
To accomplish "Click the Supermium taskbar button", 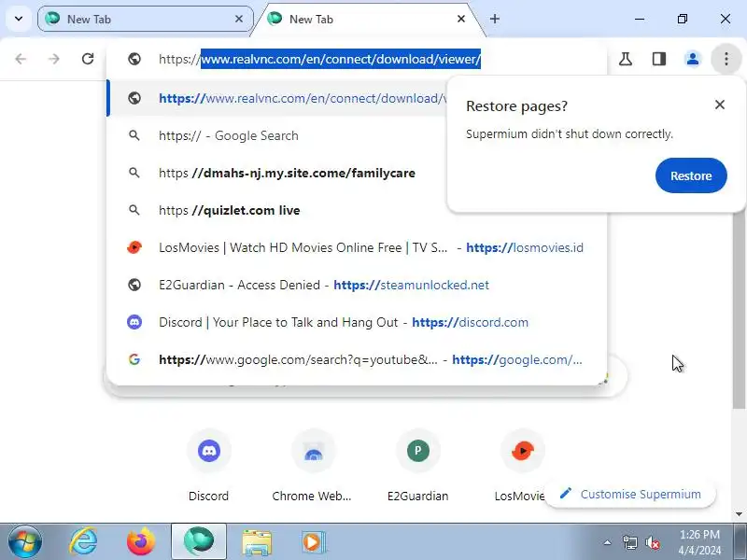I will (x=199, y=542).
